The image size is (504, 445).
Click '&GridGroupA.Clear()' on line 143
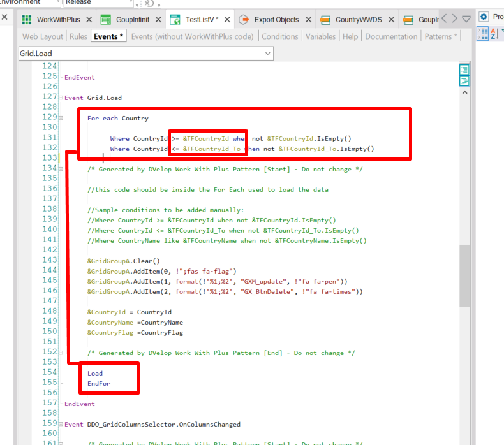click(x=123, y=261)
